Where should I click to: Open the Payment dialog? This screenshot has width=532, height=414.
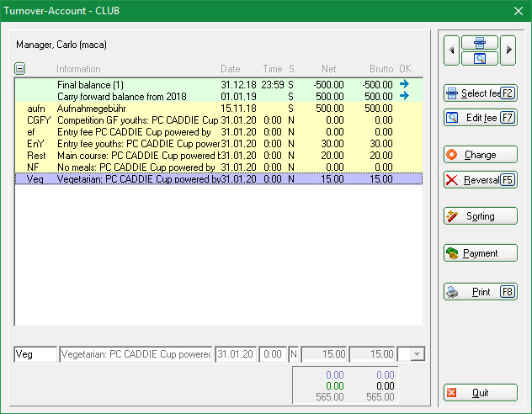coord(481,252)
